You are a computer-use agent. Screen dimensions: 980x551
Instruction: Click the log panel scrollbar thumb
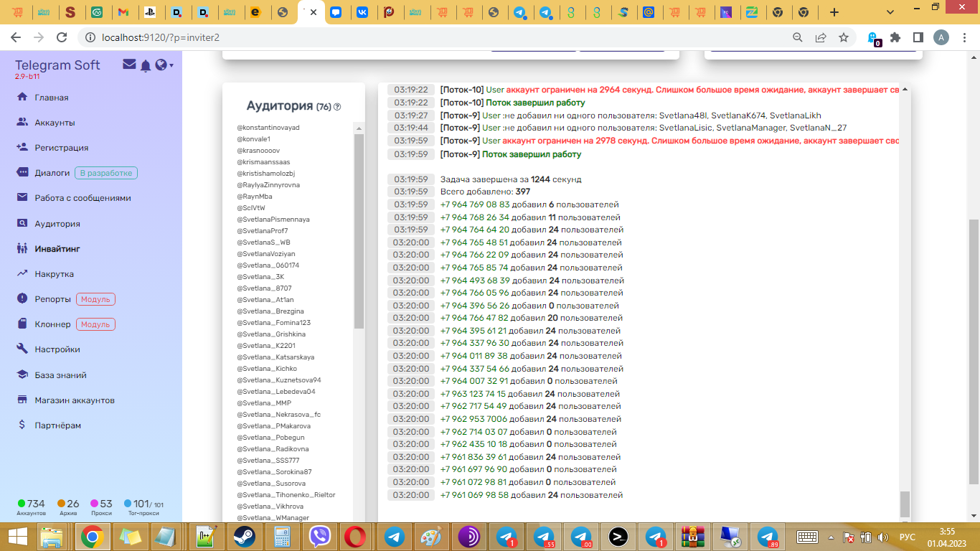(x=905, y=504)
